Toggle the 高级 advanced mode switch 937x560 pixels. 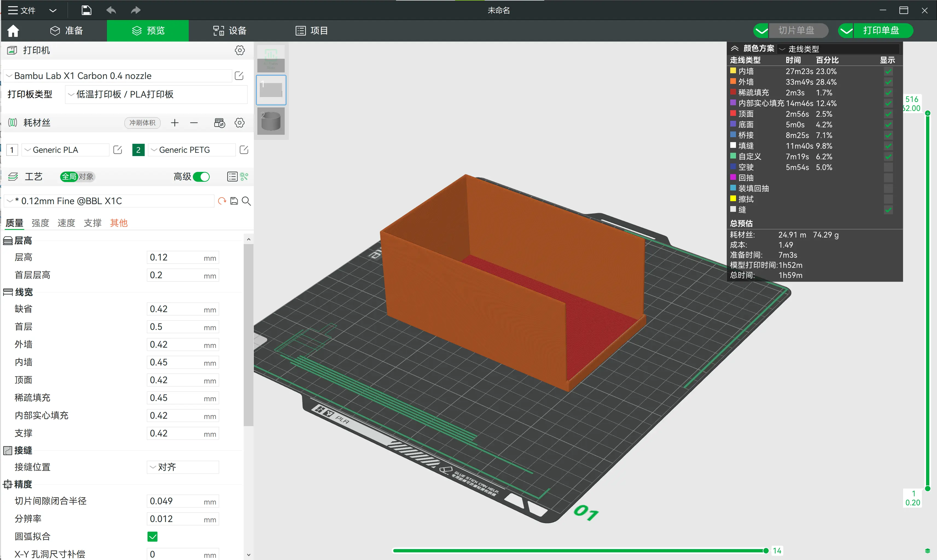[x=201, y=177]
